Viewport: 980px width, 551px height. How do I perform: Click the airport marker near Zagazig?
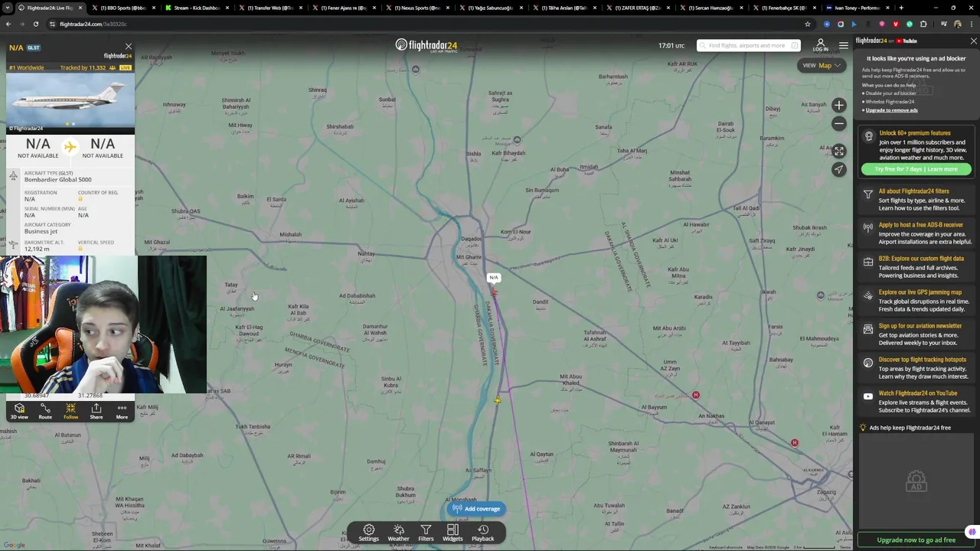(x=794, y=443)
